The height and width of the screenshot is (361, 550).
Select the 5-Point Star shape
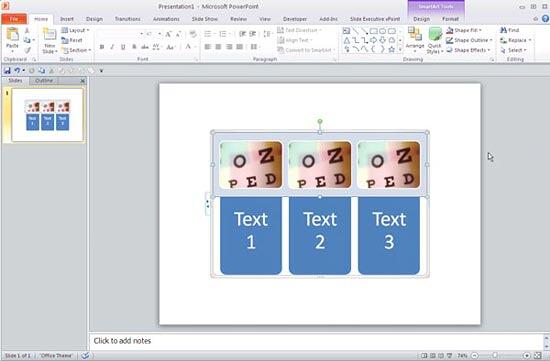(392, 50)
